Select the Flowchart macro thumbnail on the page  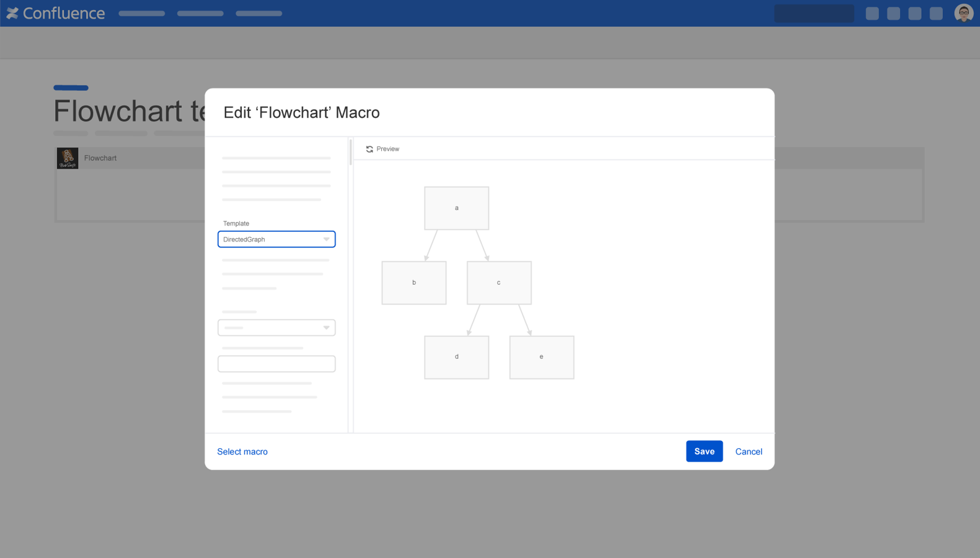(x=68, y=158)
